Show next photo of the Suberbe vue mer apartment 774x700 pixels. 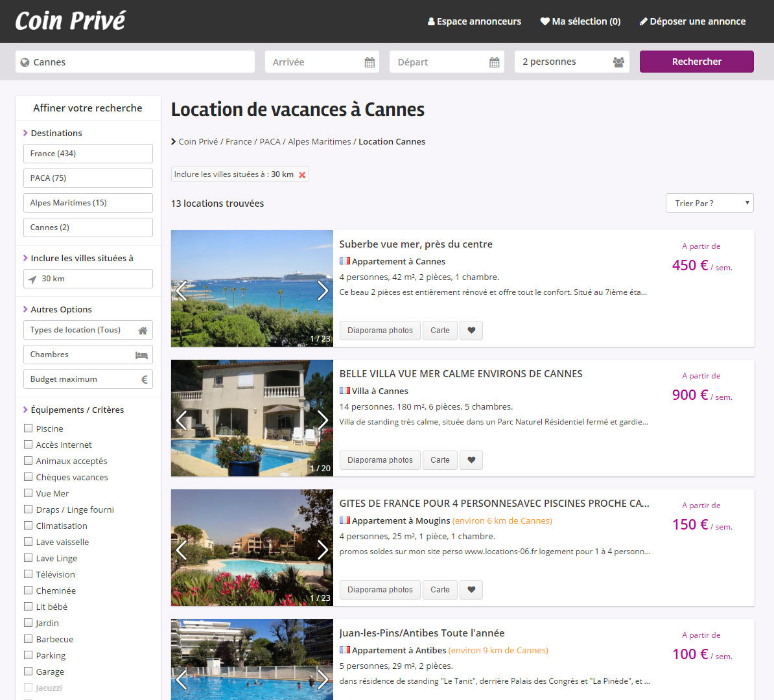pos(322,290)
